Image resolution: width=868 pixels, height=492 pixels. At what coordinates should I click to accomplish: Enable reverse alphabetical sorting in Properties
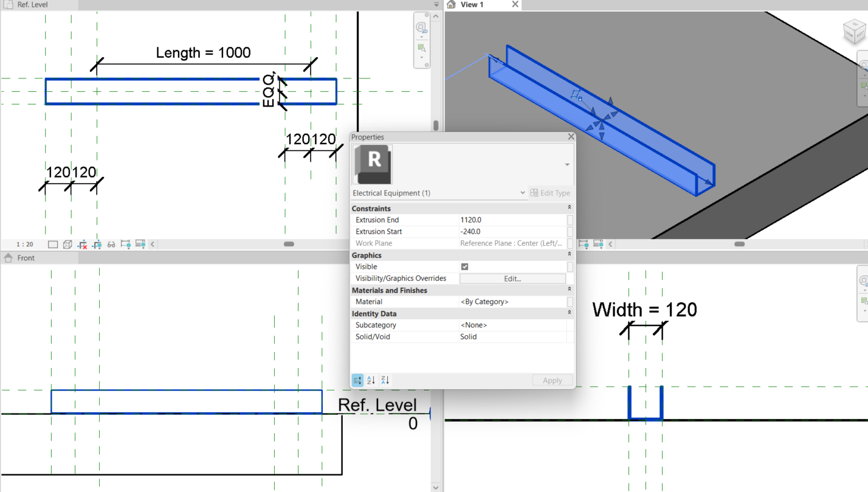coord(384,380)
